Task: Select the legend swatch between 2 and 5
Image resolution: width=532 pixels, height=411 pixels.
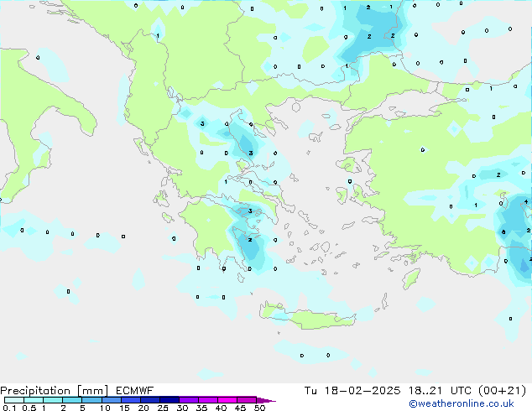Action: (x=72, y=400)
